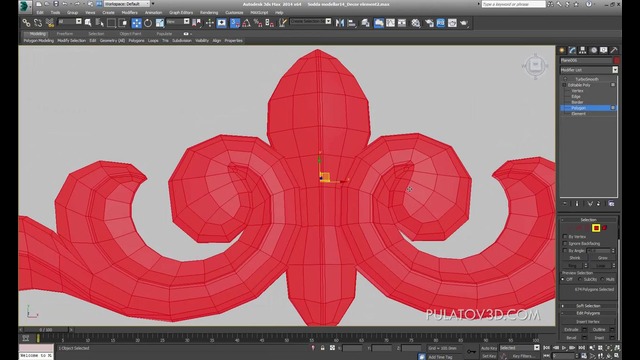Open Render Setup icon
The height and width of the screenshot is (360, 640).
click(429, 23)
